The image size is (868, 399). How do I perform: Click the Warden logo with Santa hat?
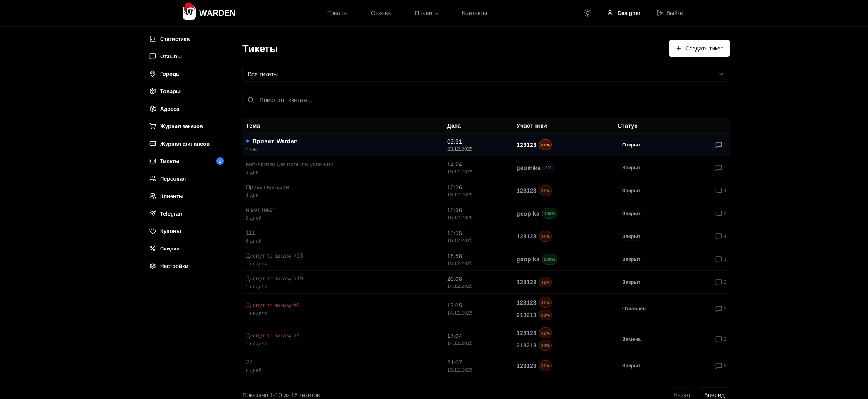[189, 12]
